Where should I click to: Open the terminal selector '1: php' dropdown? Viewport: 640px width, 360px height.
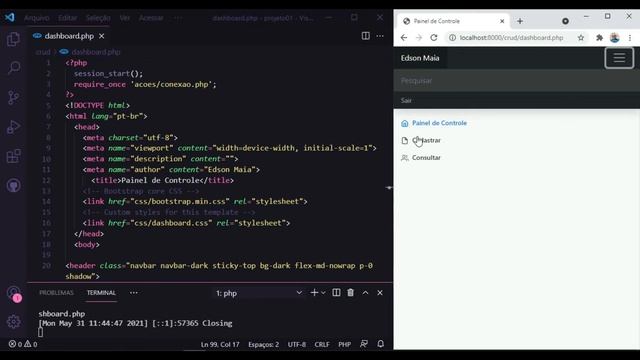[x=259, y=293]
